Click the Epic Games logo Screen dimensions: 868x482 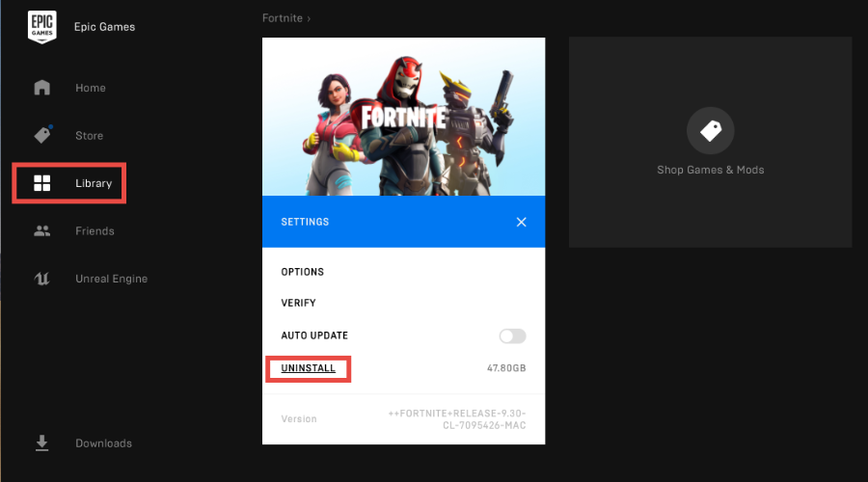coord(41,27)
